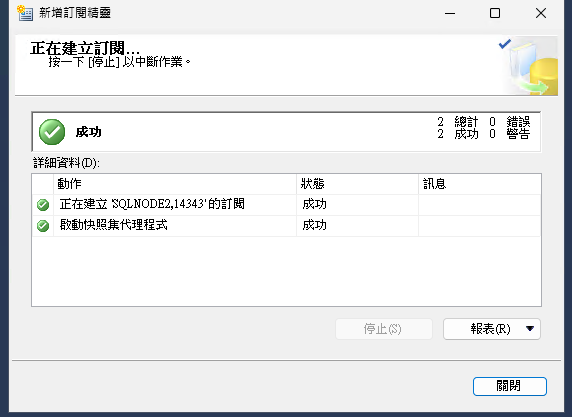Viewport: 572px width, 417px height.
Task: Click the wizard icon in title bar
Action: (25, 13)
